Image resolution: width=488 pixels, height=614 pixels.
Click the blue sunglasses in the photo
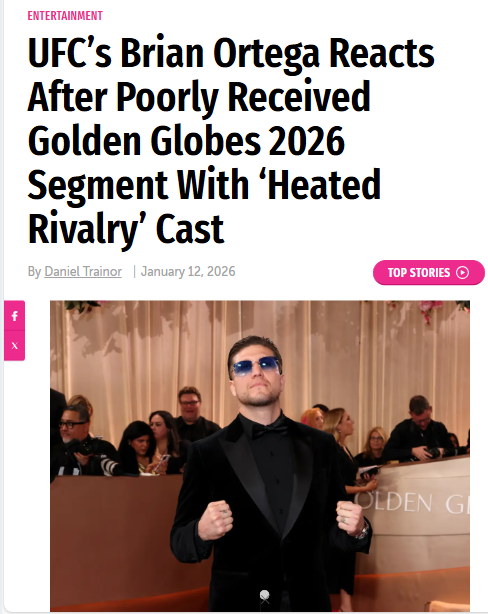[257, 366]
